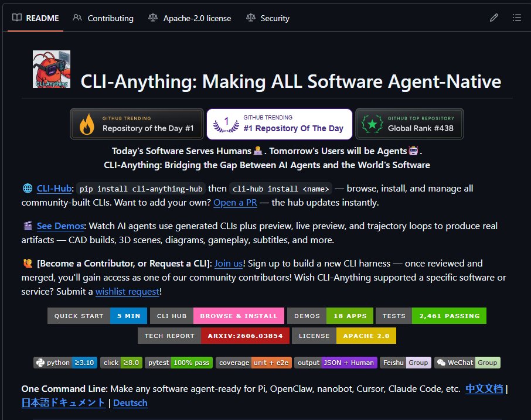Image resolution: width=531 pixels, height=420 pixels.
Task: Click the clapperboard emoji before See Demos
Action: pos(28,226)
